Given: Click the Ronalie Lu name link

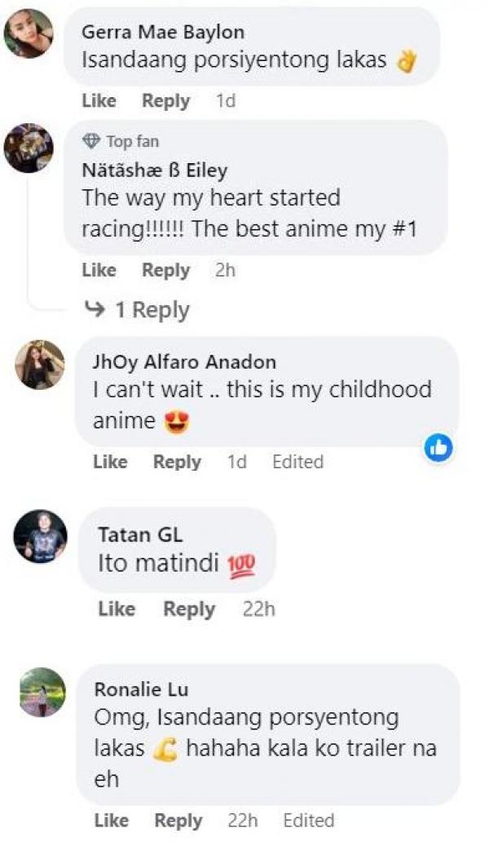Looking at the screenshot, I should click(x=141, y=689).
